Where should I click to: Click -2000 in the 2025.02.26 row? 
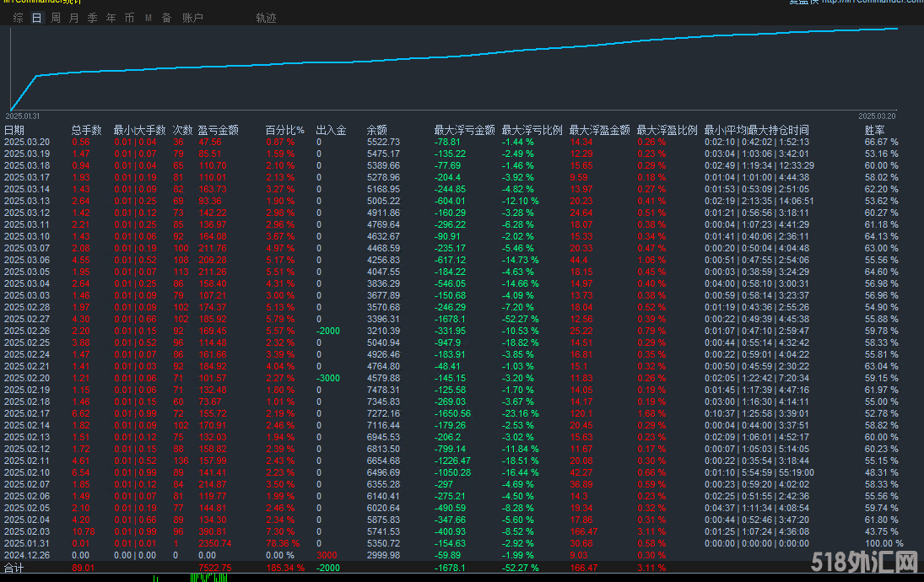pyautogui.click(x=328, y=331)
